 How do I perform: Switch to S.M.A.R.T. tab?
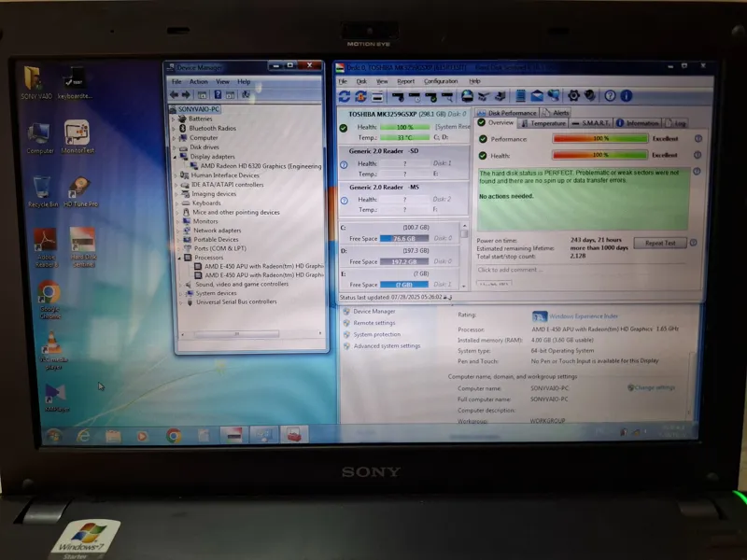590,123
